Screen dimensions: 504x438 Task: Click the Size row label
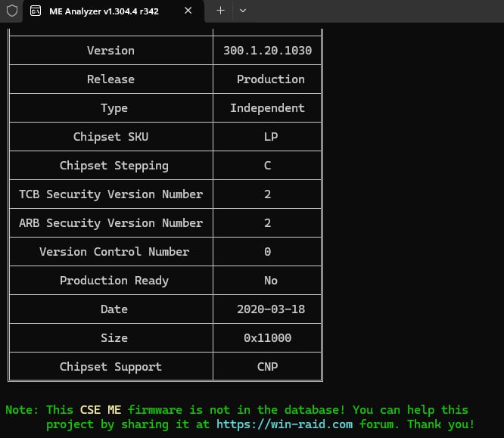[114, 338]
